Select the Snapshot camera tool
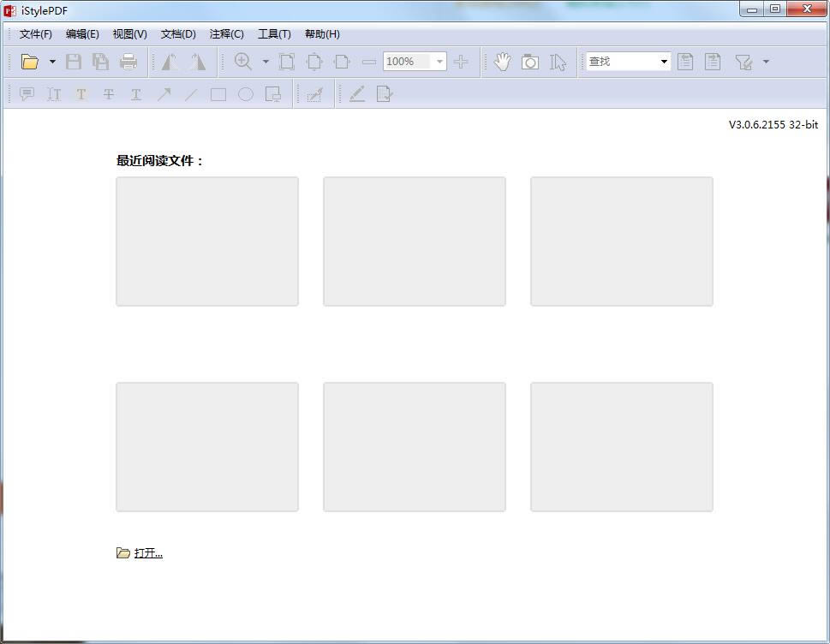The height and width of the screenshot is (644, 830). (x=530, y=62)
